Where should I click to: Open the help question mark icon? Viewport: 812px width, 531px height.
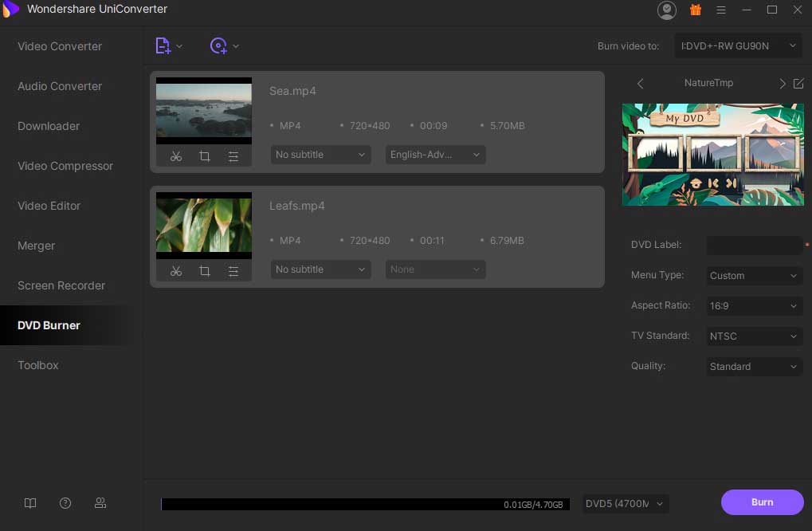[65, 503]
